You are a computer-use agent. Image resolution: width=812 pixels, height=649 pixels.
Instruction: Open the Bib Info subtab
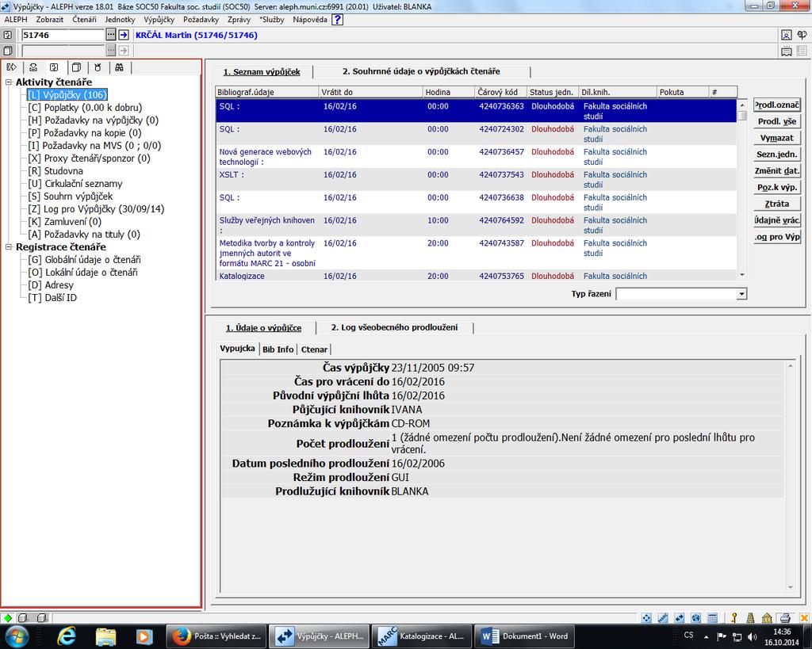pyautogui.click(x=278, y=349)
